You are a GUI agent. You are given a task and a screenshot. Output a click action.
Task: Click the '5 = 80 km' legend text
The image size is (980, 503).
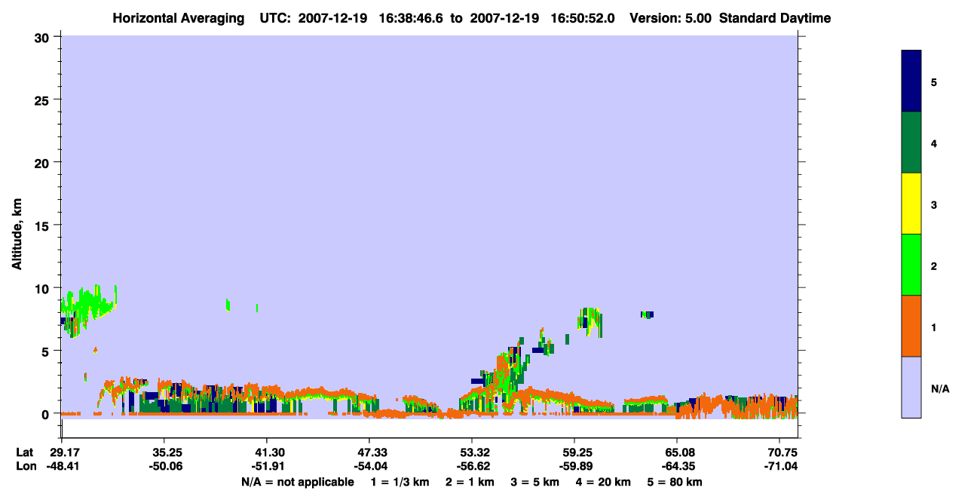point(676,483)
